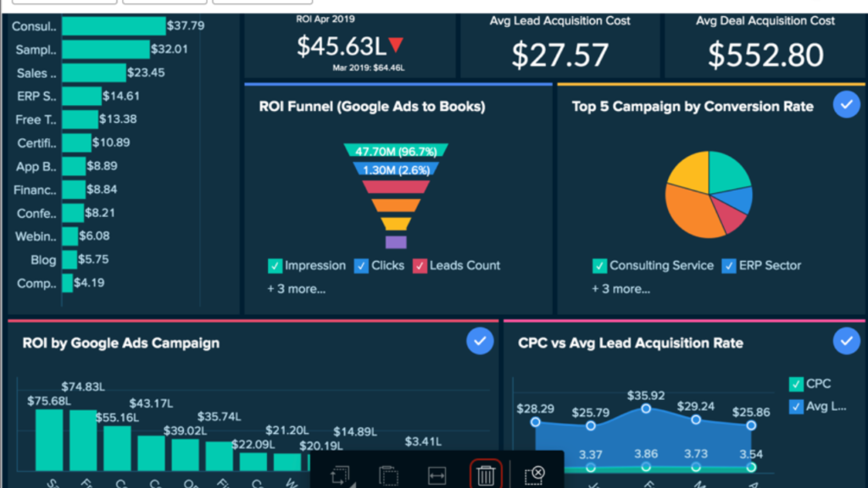The height and width of the screenshot is (488, 868).
Task: Click the $43.17L bar in ROI campaign chart
Action: pyautogui.click(x=151, y=454)
